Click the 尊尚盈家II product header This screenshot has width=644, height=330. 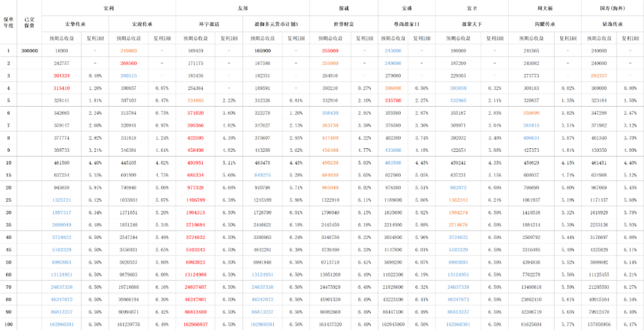(407, 24)
